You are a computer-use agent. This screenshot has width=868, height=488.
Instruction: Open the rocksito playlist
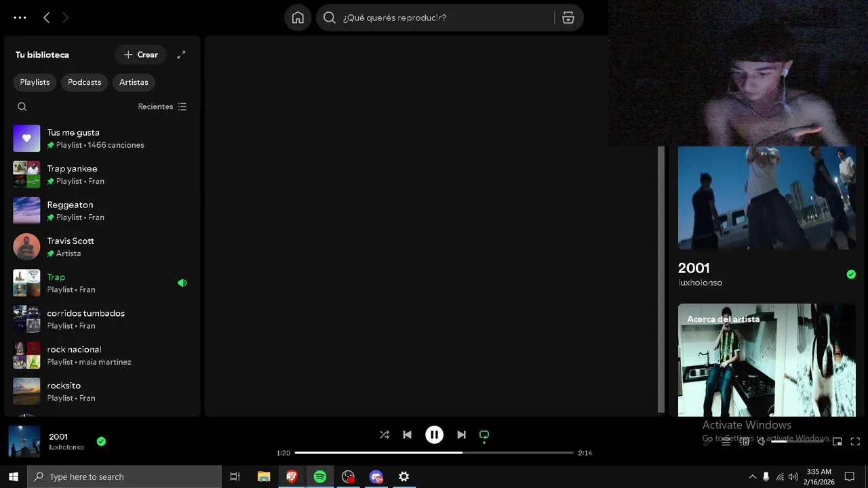[102, 391]
